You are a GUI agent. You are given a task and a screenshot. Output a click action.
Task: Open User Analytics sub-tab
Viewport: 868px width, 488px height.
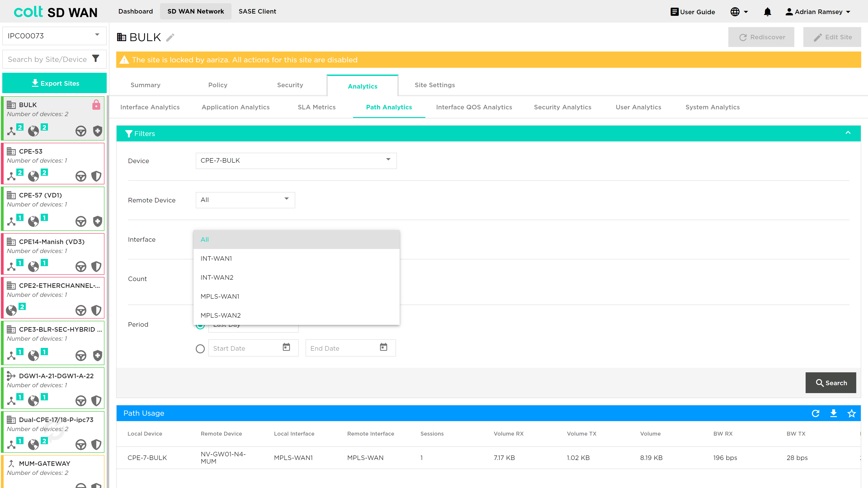coord(638,107)
